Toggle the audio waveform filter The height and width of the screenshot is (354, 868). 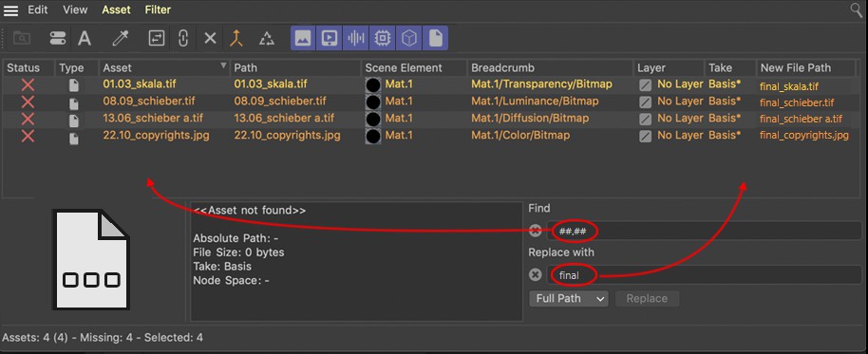coord(356,38)
